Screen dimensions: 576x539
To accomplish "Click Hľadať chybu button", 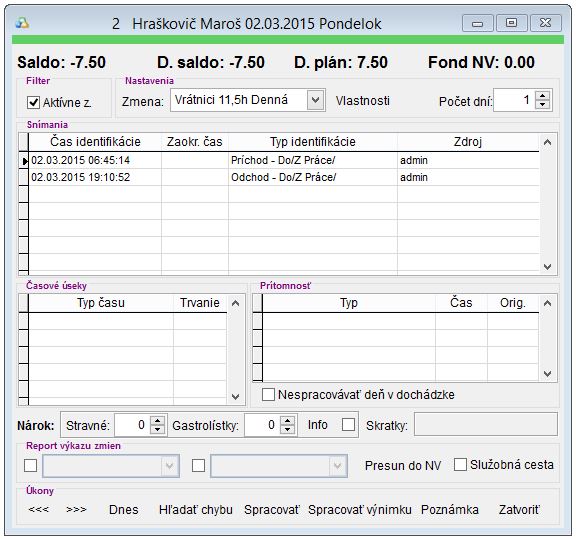I will click(x=196, y=510).
